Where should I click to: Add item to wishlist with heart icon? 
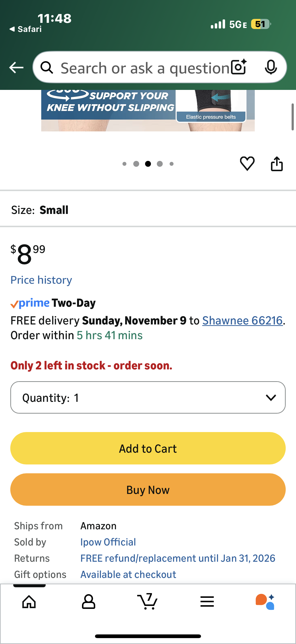(x=247, y=164)
